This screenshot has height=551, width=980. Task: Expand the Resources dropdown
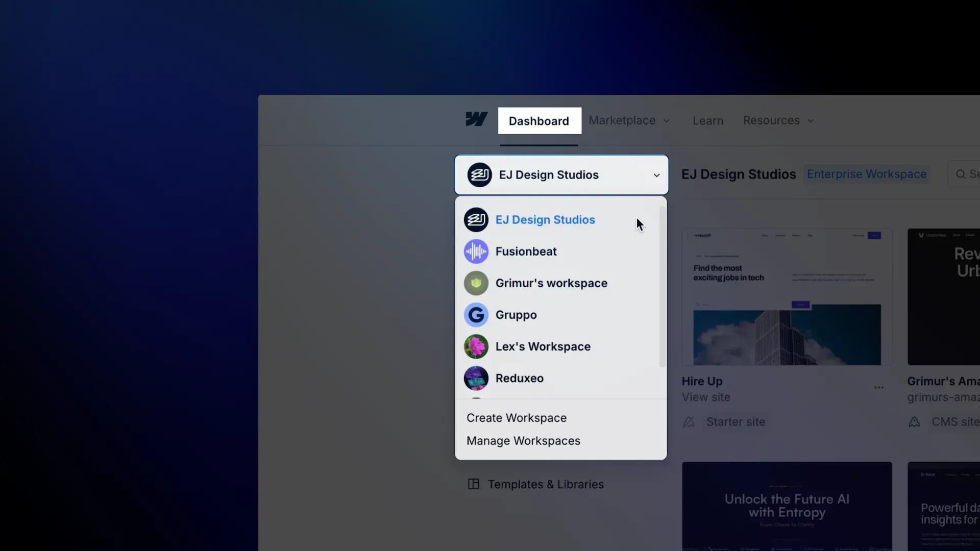pyautogui.click(x=777, y=120)
